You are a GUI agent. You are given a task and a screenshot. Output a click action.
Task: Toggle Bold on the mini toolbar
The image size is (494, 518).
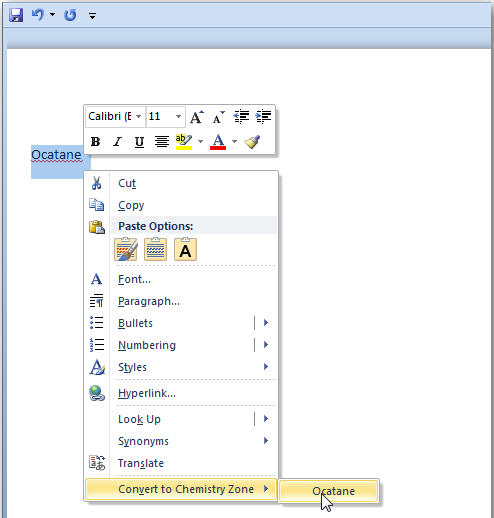[x=96, y=142]
